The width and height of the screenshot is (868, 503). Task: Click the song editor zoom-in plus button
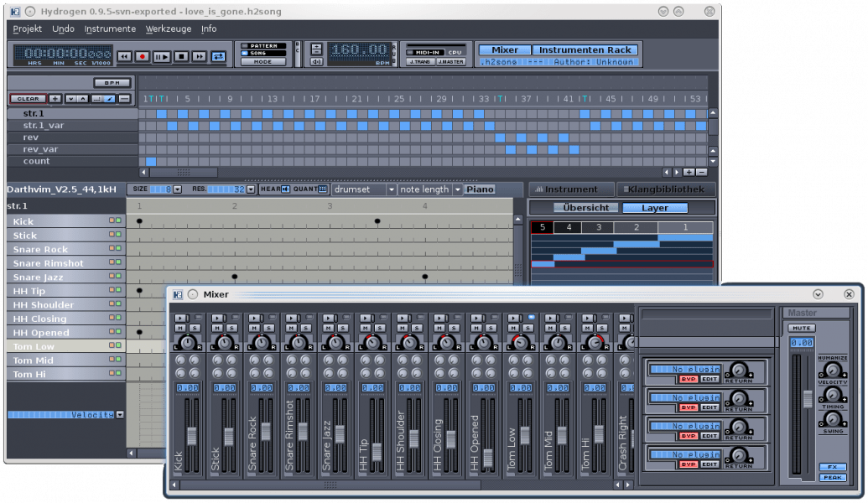click(x=689, y=172)
